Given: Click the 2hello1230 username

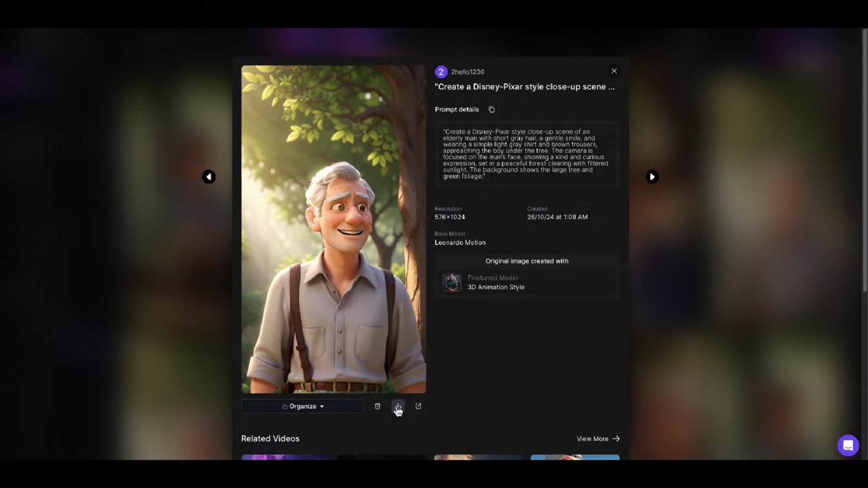Looking at the screenshot, I should [x=468, y=72].
